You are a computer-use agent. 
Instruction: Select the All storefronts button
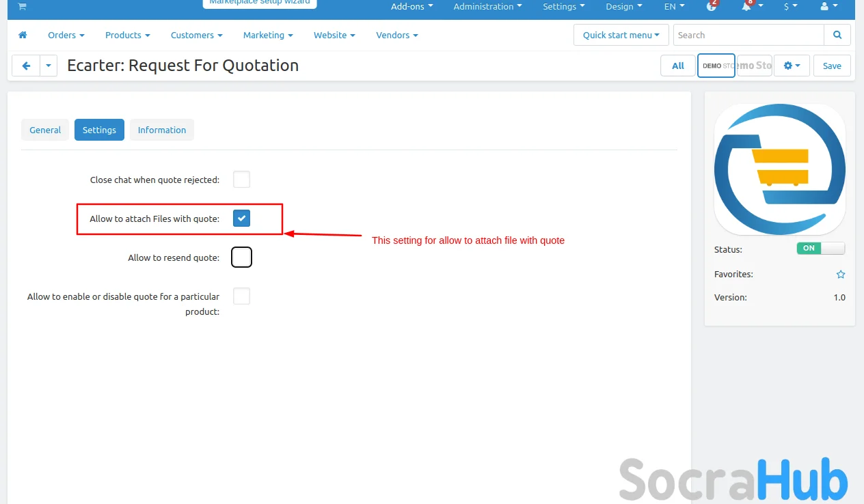[x=677, y=66]
